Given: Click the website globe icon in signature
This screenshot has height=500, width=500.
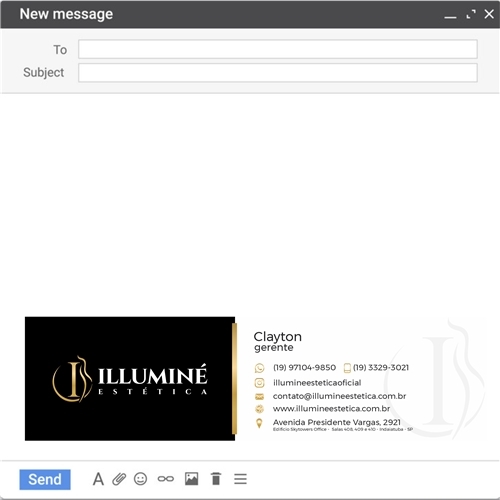Looking at the screenshot, I should point(259,409).
